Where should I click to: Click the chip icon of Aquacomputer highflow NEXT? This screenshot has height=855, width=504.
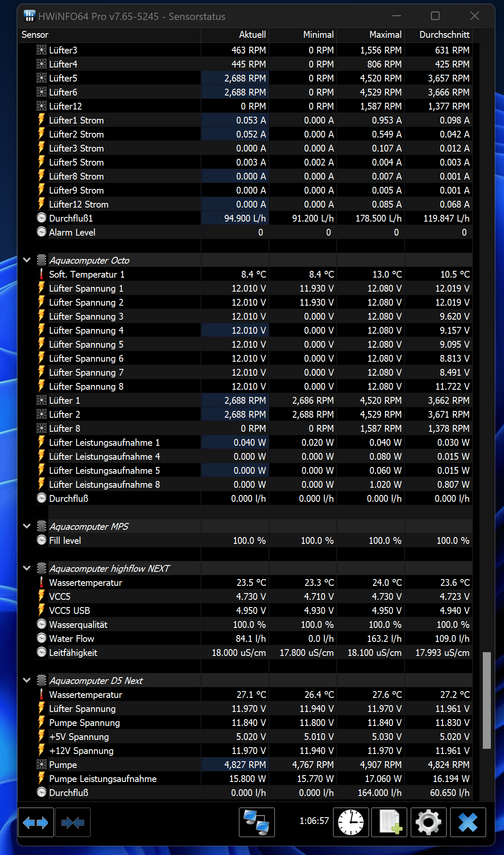coord(42,568)
